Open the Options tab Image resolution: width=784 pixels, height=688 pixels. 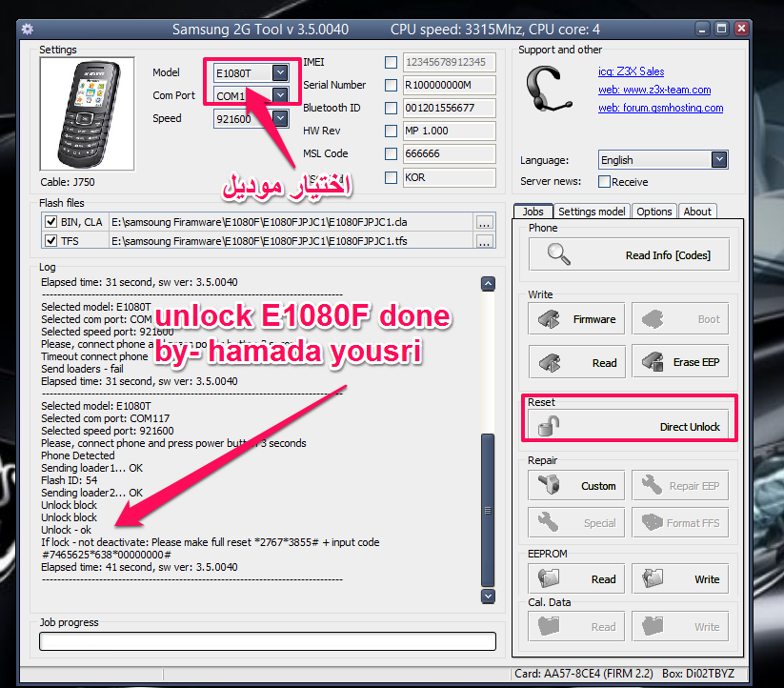click(x=653, y=212)
